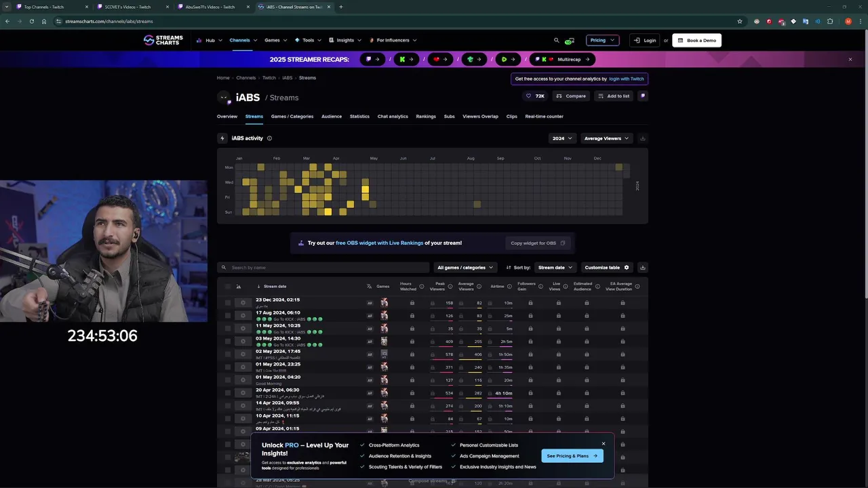Check the 11 May 2024, 10:25 stream row
Image resolution: width=868 pixels, height=488 pixels.
(x=228, y=329)
